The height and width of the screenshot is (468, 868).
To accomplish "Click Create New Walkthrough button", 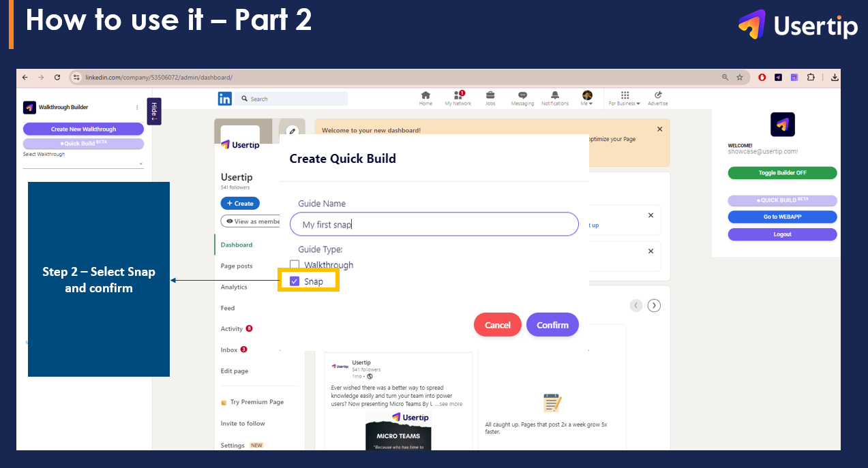I will (x=83, y=129).
